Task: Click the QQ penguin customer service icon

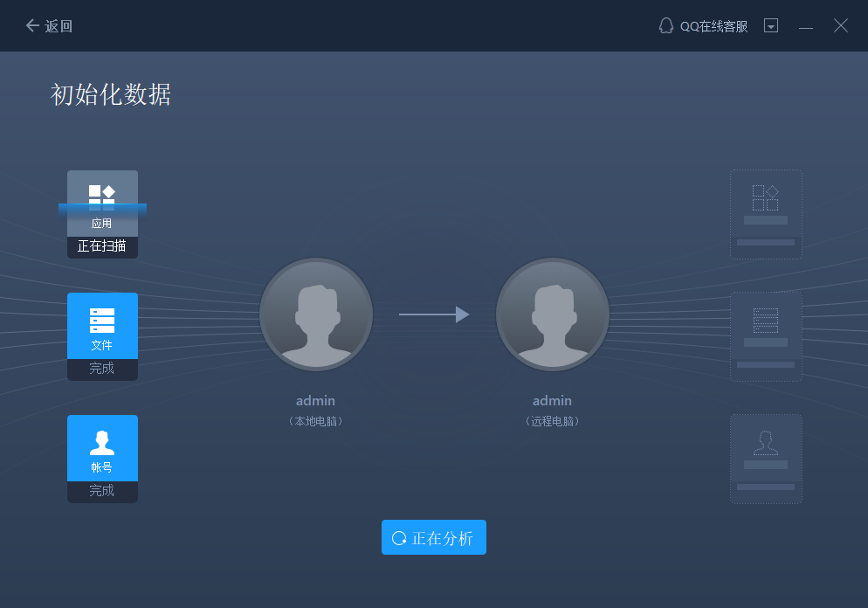Action: click(x=665, y=25)
